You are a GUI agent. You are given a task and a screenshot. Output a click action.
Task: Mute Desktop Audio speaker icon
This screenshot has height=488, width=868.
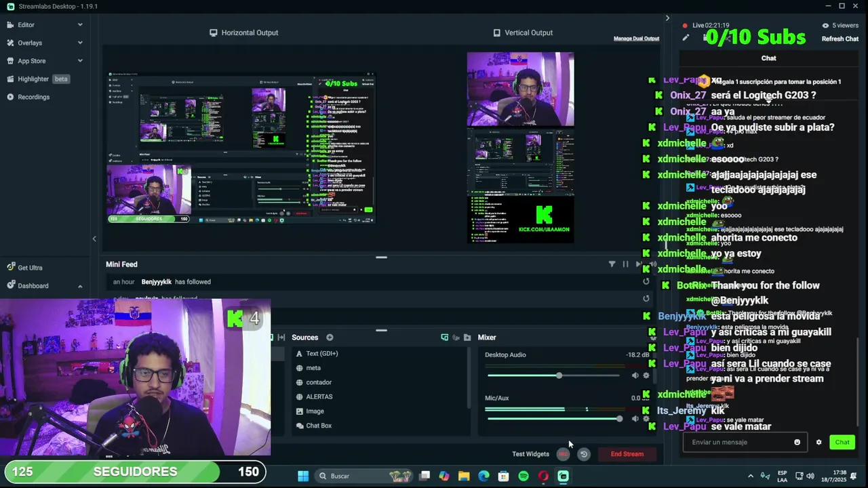pos(635,375)
